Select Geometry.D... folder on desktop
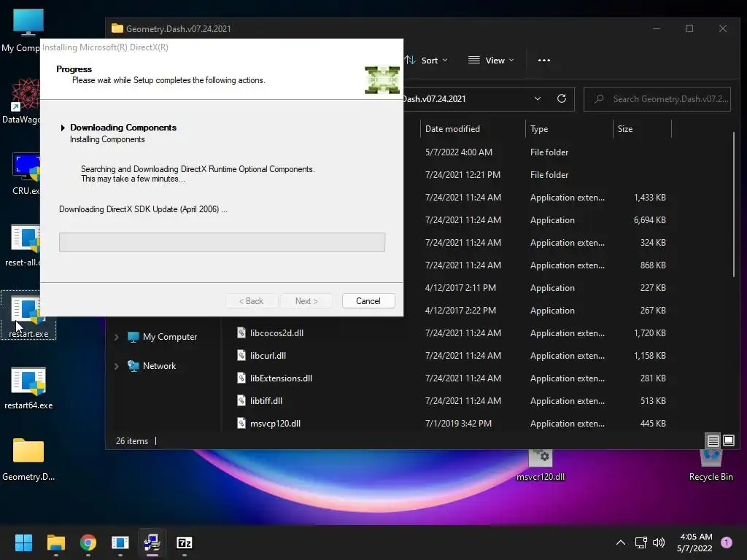This screenshot has height=560, width=747. point(28,459)
